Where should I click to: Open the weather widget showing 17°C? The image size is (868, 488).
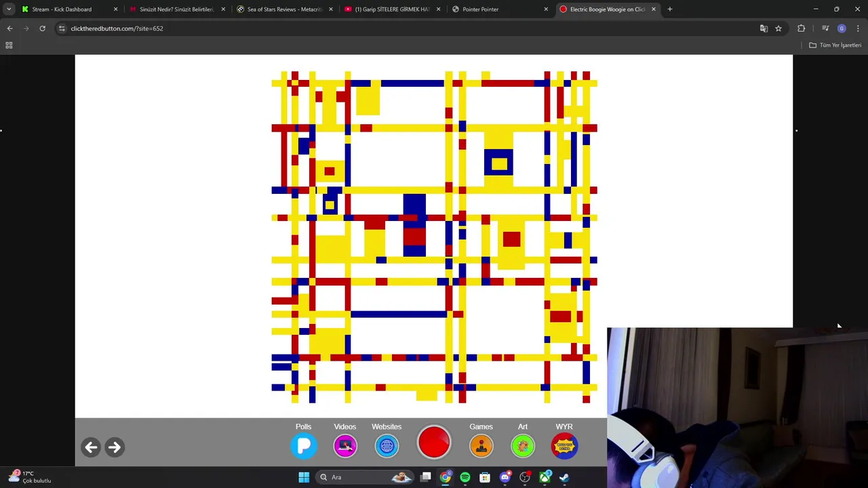[29, 477]
